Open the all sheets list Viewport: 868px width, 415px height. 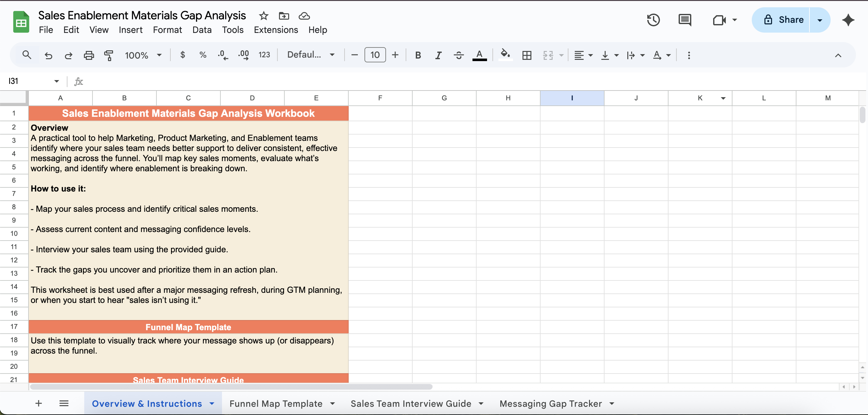tap(64, 403)
